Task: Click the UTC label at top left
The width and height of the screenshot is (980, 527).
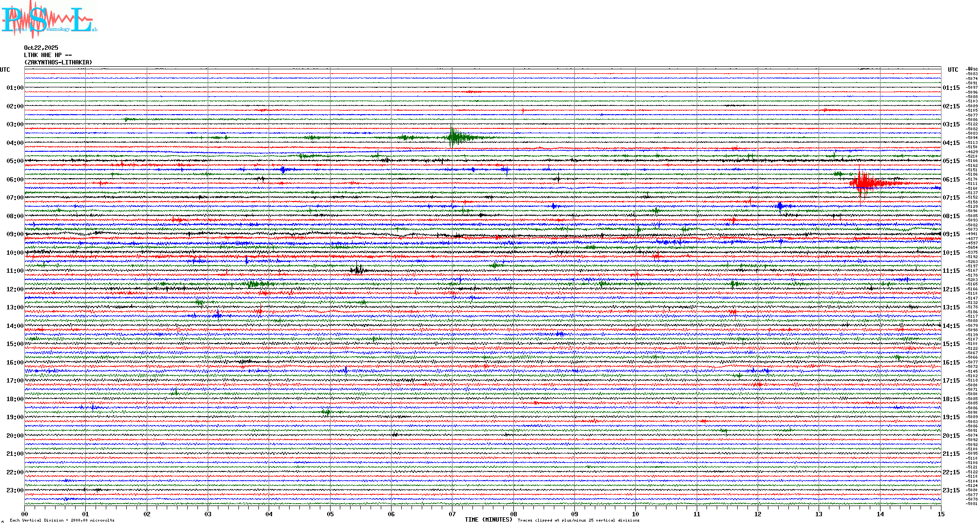Action: coord(5,70)
